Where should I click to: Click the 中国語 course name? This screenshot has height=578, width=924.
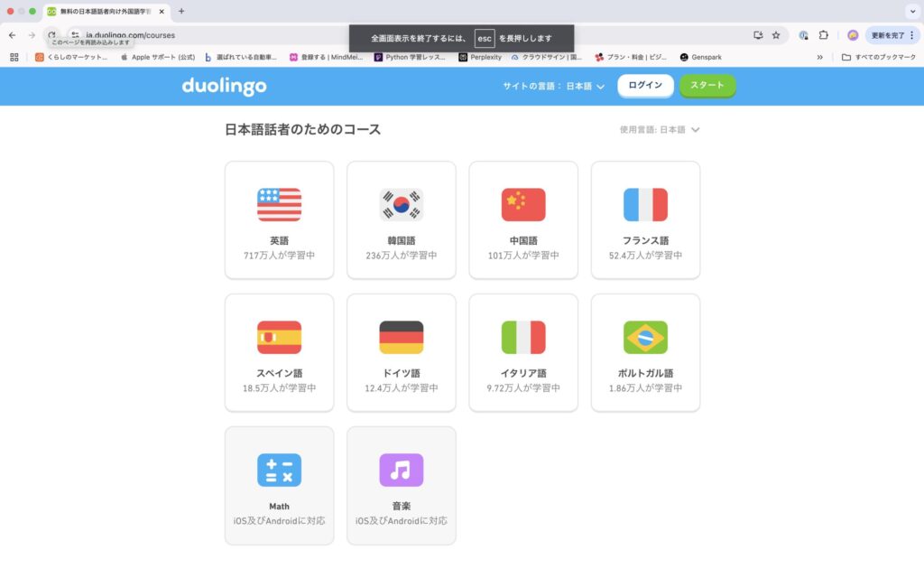tap(523, 240)
